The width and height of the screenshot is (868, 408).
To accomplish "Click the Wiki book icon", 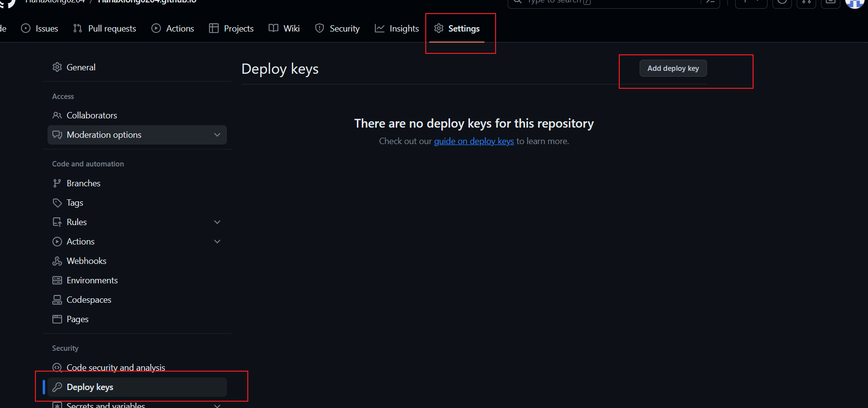I will click(273, 29).
